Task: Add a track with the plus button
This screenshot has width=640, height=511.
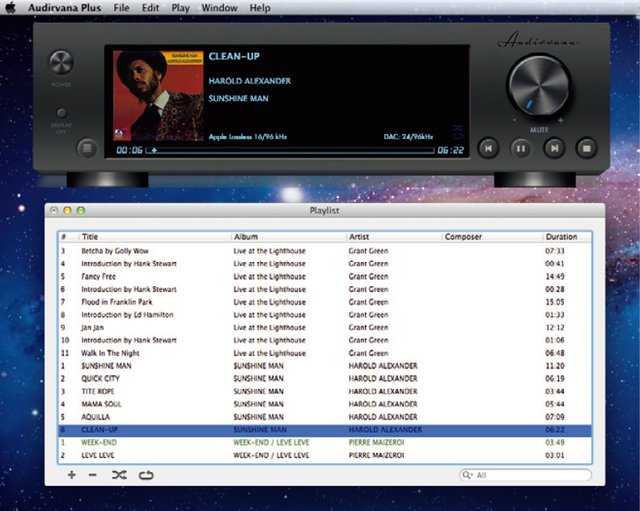Action: tap(71, 475)
